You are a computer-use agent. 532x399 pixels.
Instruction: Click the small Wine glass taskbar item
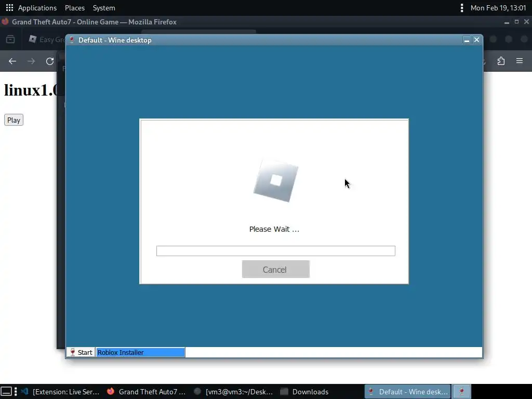[x=461, y=392]
